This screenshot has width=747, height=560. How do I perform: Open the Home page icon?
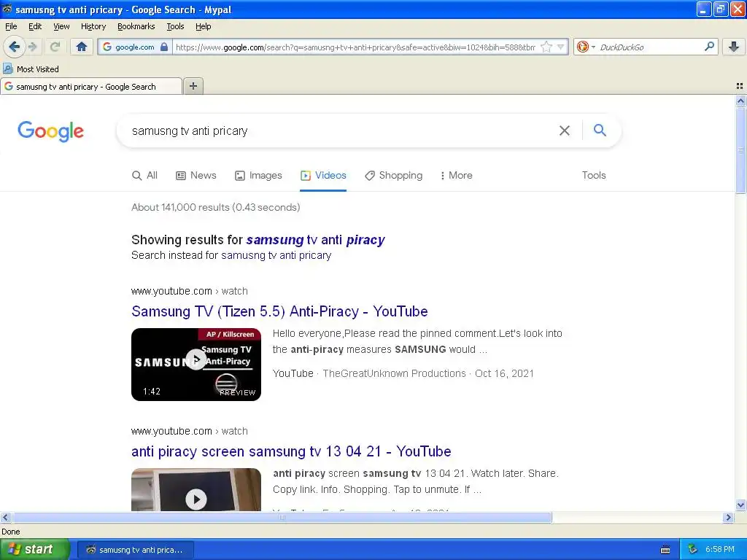pos(82,47)
